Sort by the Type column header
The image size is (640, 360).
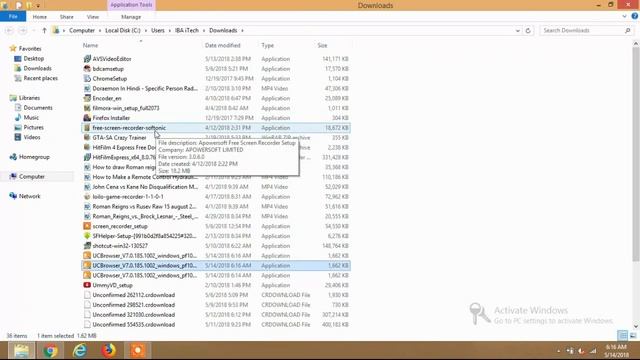coord(267,45)
